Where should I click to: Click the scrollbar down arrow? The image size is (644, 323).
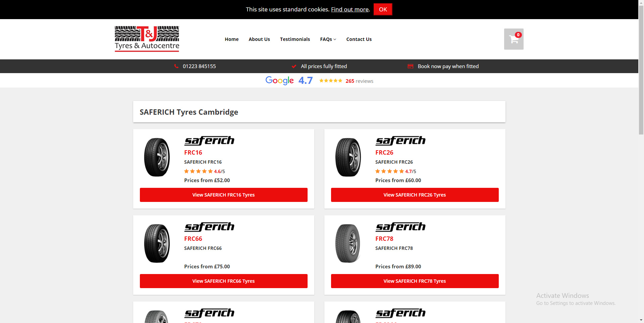click(641, 320)
